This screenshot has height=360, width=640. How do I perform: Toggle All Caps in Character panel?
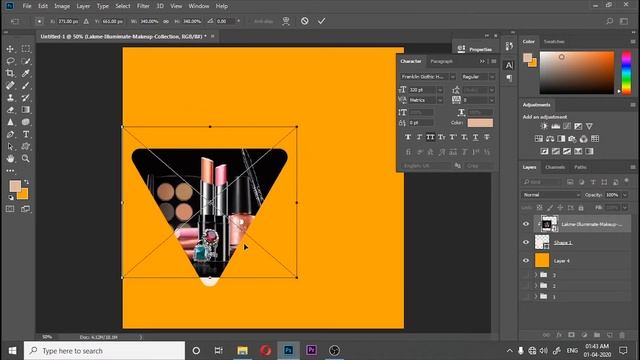pos(430,138)
